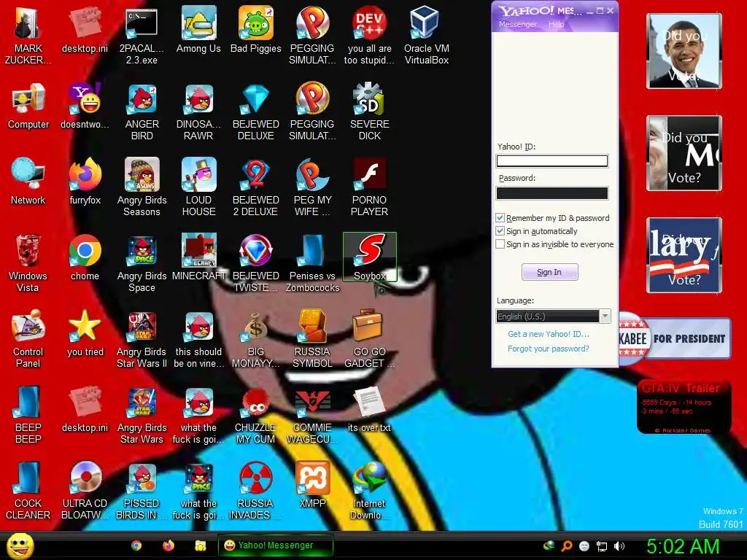Click the Forgot your password link

tap(549, 349)
